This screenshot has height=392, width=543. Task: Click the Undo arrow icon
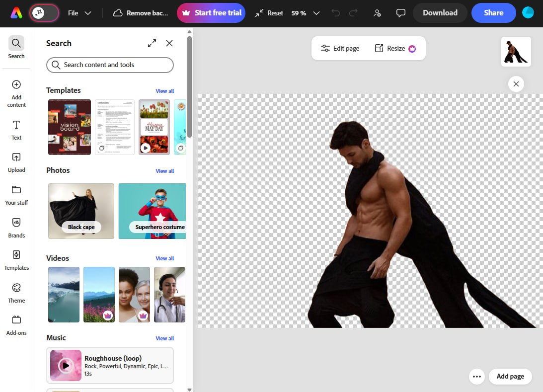tap(336, 13)
